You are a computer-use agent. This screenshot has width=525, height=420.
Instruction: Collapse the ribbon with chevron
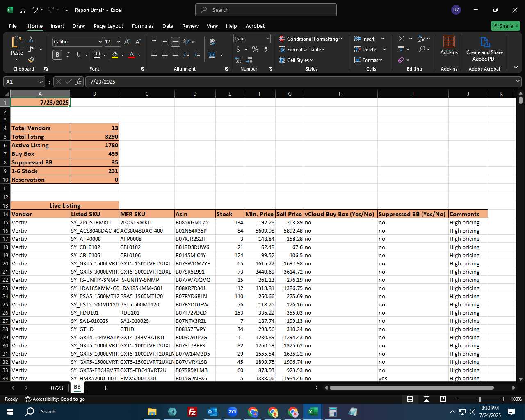516,68
